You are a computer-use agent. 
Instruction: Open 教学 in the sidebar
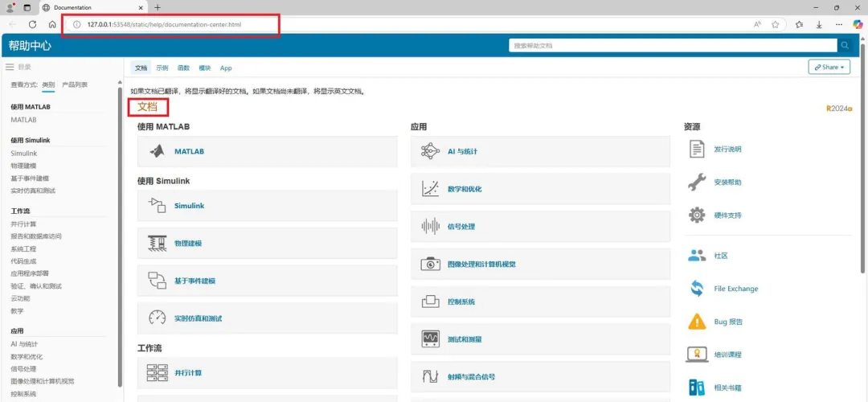pyautogui.click(x=17, y=311)
